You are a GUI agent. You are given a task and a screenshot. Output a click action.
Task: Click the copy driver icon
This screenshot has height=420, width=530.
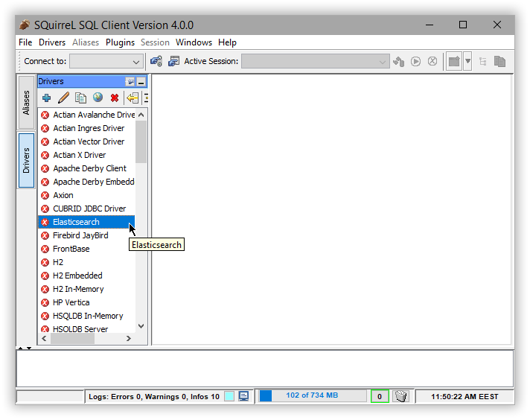(80, 98)
